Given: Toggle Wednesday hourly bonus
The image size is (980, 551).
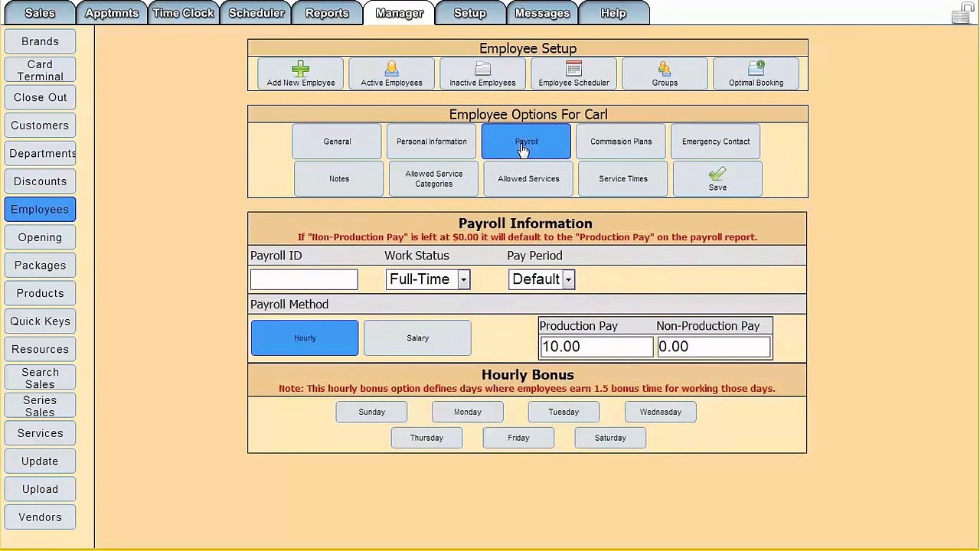Looking at the screenshot, I should (661, 412).
